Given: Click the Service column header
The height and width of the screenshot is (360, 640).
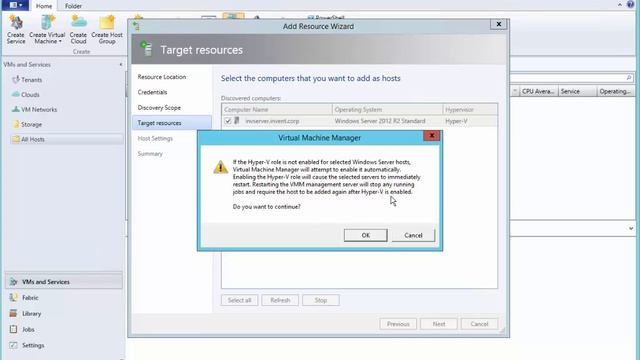Looking at the screenshot, I should click(x=577, y=91).
